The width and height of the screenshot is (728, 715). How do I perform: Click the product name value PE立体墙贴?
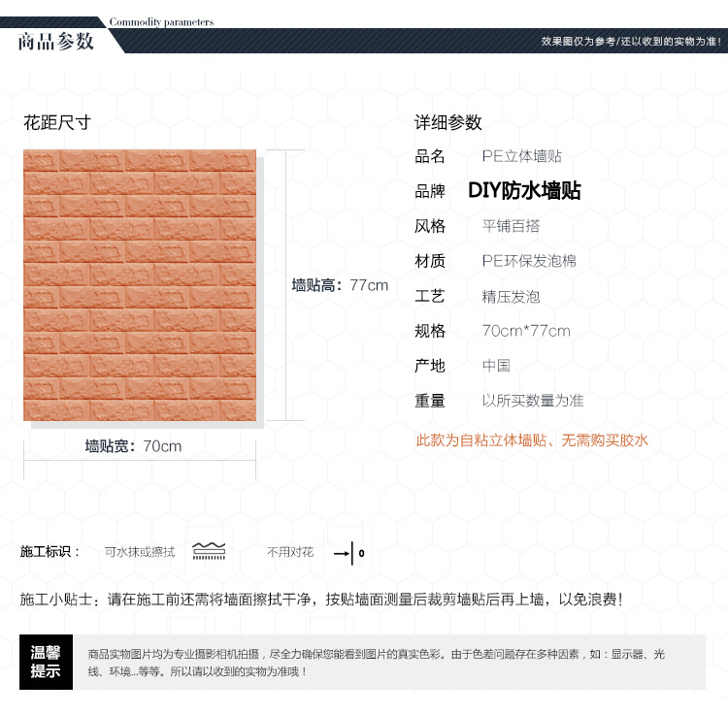pyautogui.click(x=522, y=156)
